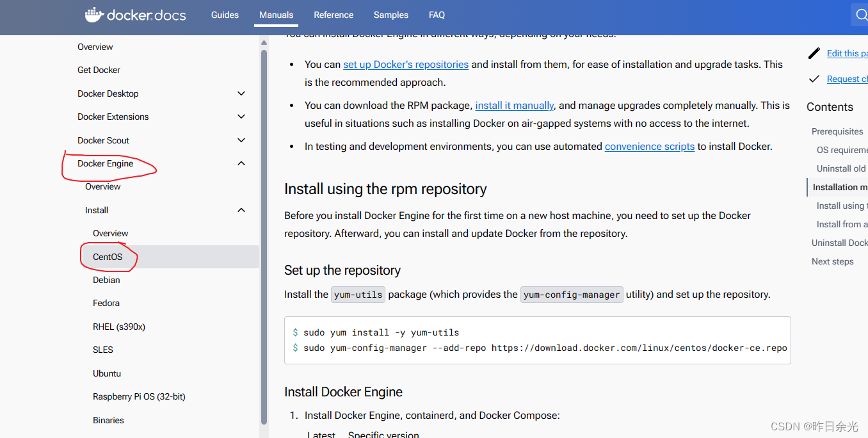Image resolution: width=868 pixels, height=438 pixels.
Task: Click the yum-config-manager --add-repo command line
Action: pyautogui.click(x=545, y=348)
